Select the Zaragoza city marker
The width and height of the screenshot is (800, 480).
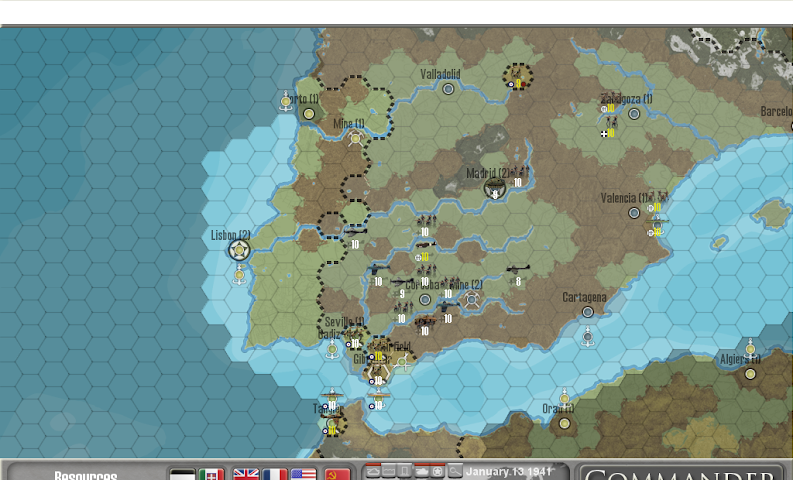(634, 114)
